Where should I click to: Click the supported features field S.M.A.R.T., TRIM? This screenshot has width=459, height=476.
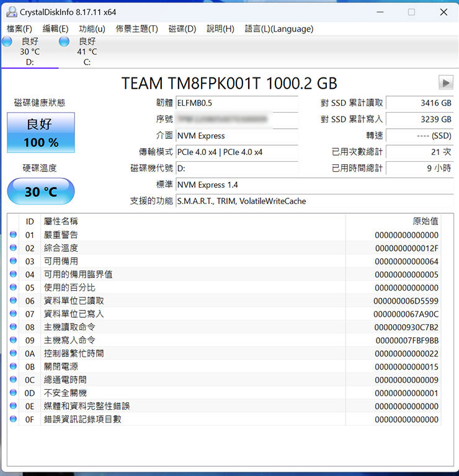pos(314,201)
